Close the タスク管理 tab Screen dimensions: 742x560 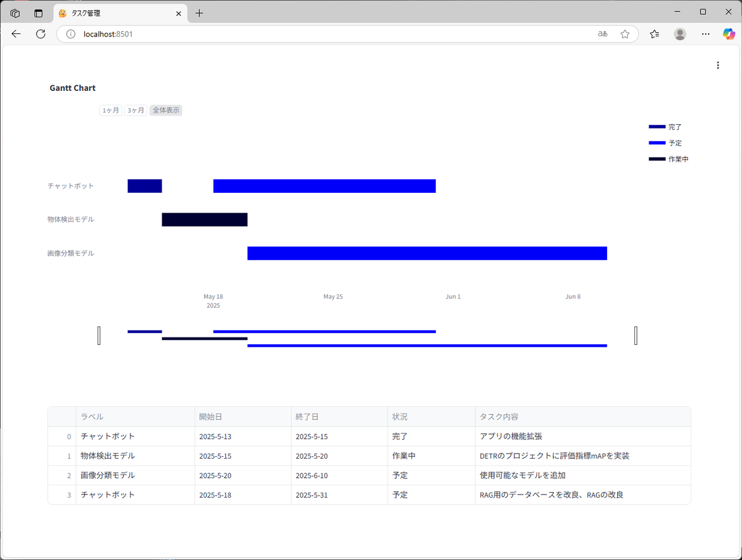(179, 13)
